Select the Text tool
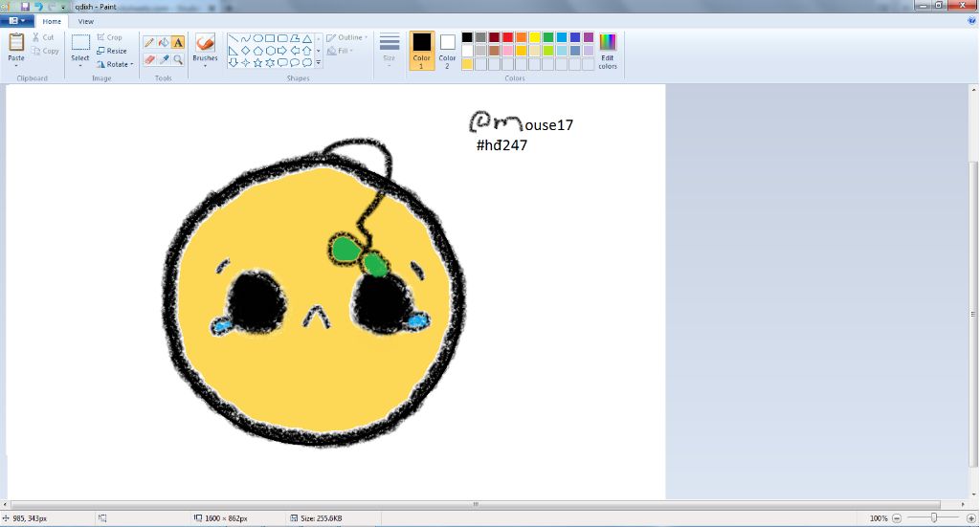Image resolution: width=980 pixels, height=527 pixels. click(x=178, y=42)
